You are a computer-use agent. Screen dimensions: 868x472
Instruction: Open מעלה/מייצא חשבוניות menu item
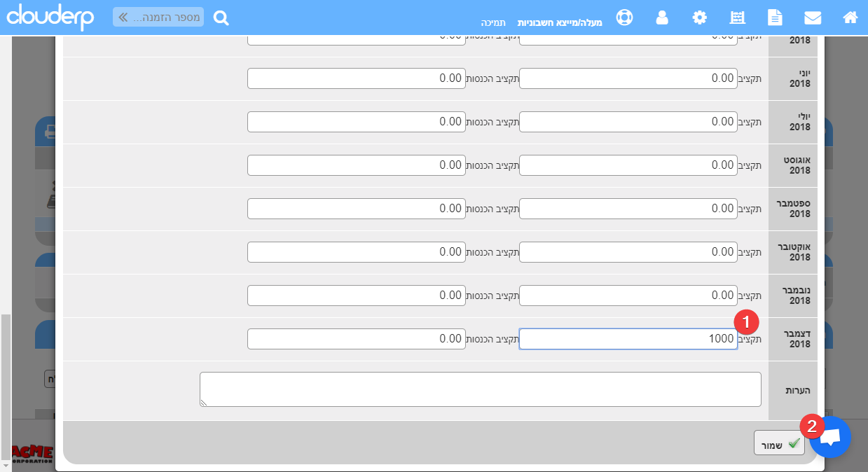(560, 22)
